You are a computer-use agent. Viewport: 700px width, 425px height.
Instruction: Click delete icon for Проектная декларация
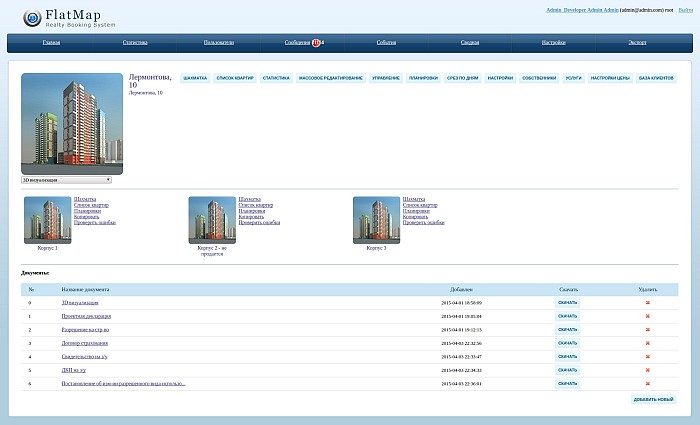648,316
